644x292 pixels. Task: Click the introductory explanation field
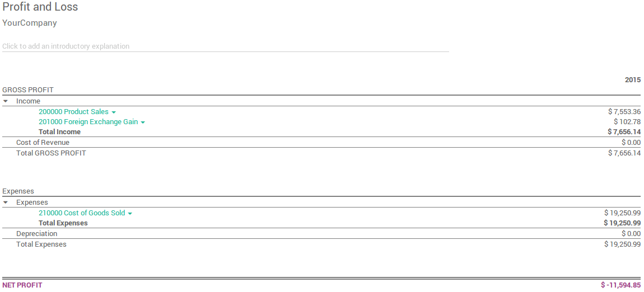point(225,46)
